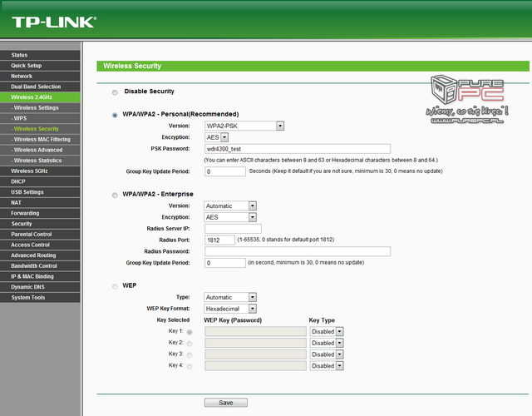The width and height of the screenshot is (532, 416).
Task: Focus Personal Group Key Update Period field
Action: coord(225,171)
